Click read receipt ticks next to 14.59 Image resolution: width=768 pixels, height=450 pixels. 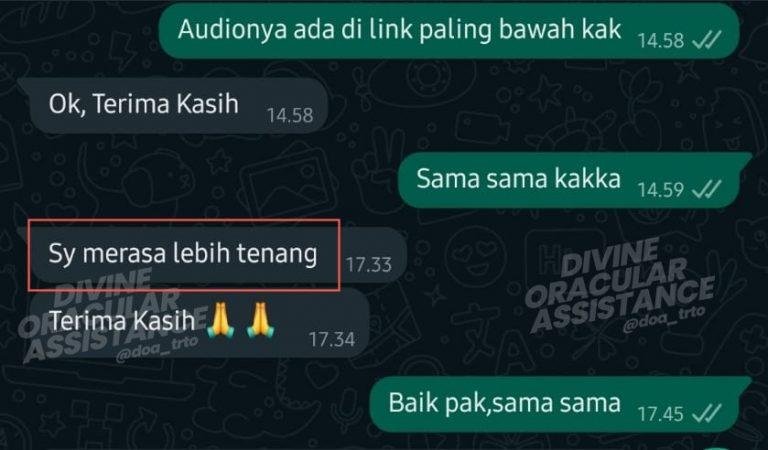tap(706, 189)
